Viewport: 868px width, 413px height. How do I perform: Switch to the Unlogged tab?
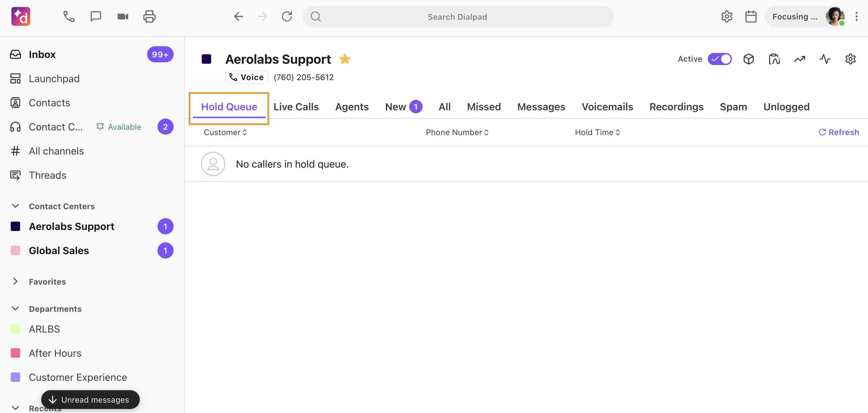point(786,107)
